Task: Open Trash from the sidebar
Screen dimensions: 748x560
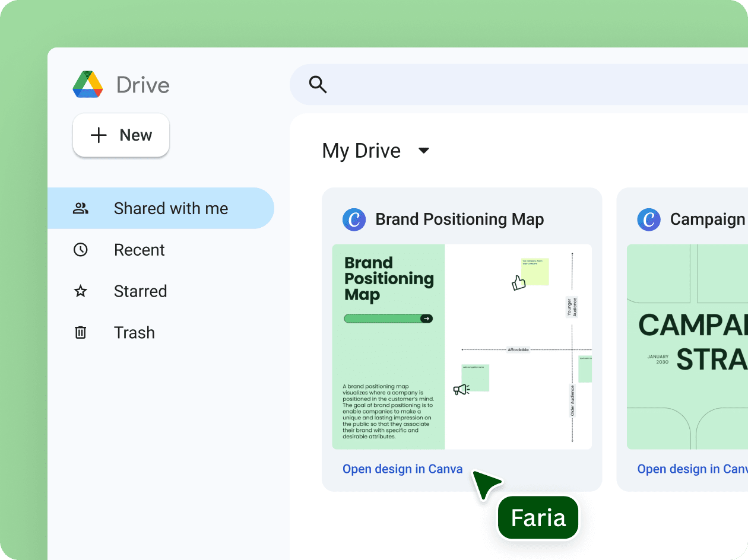Action: pyautogui.click(x=134, y=333)
